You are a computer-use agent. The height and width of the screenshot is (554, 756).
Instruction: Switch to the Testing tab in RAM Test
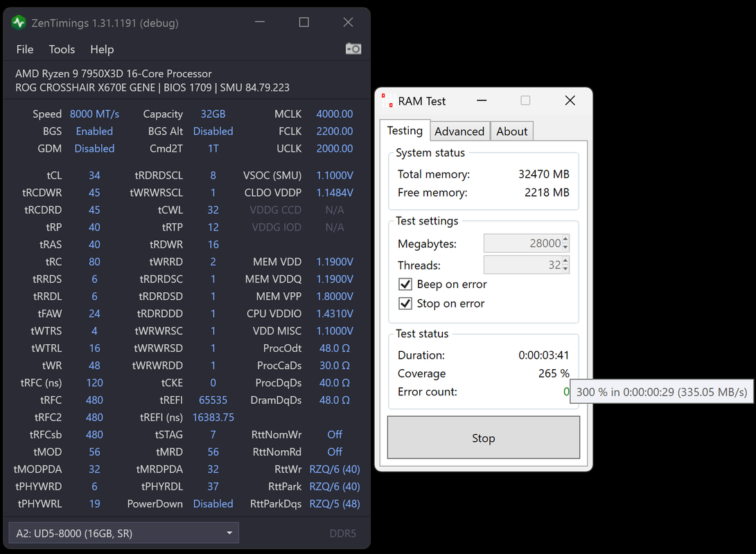tap(405, 131)
